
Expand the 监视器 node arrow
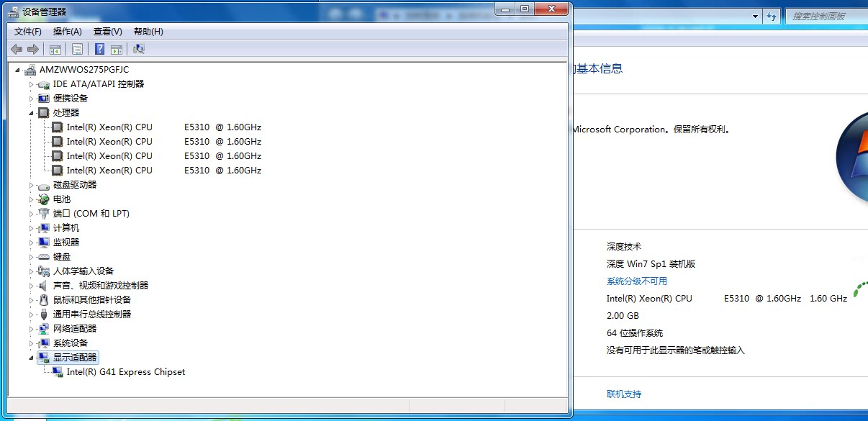31,243
